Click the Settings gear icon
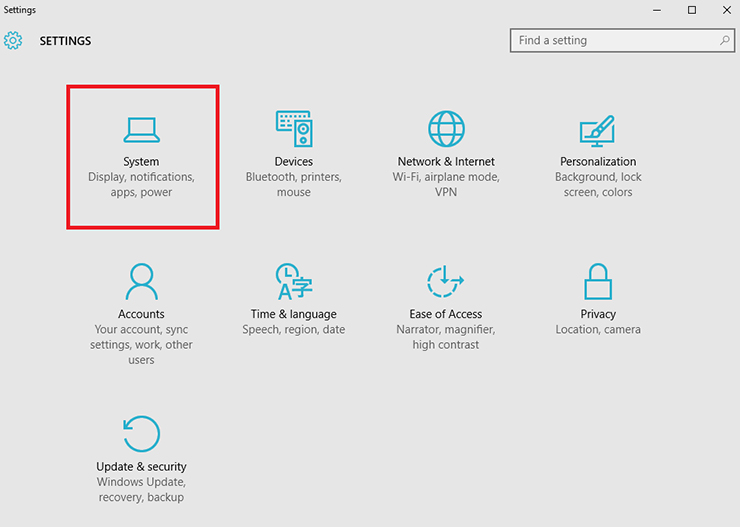 coord(13,41)
